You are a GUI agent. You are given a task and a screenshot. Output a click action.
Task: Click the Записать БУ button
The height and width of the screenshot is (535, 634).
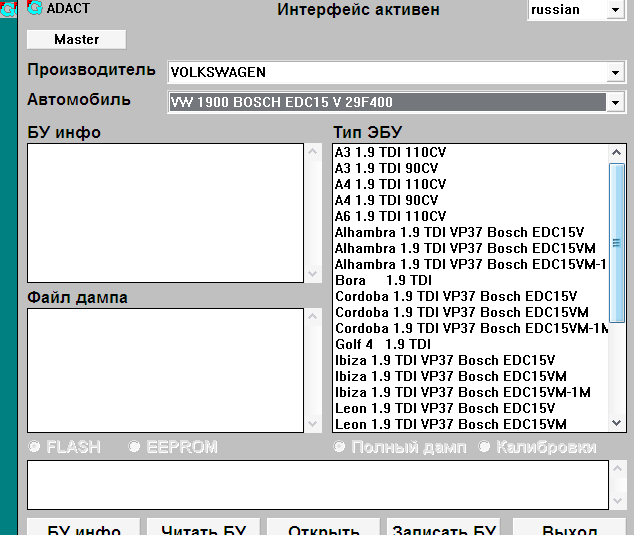click(444, 527)
